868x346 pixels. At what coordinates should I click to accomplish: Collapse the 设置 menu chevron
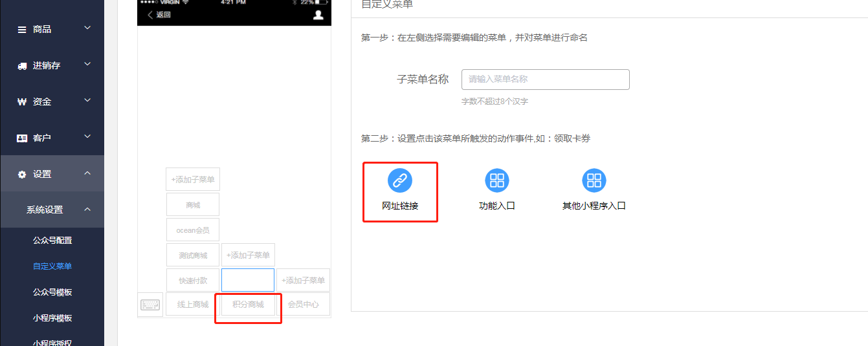[x=87, y=173]
